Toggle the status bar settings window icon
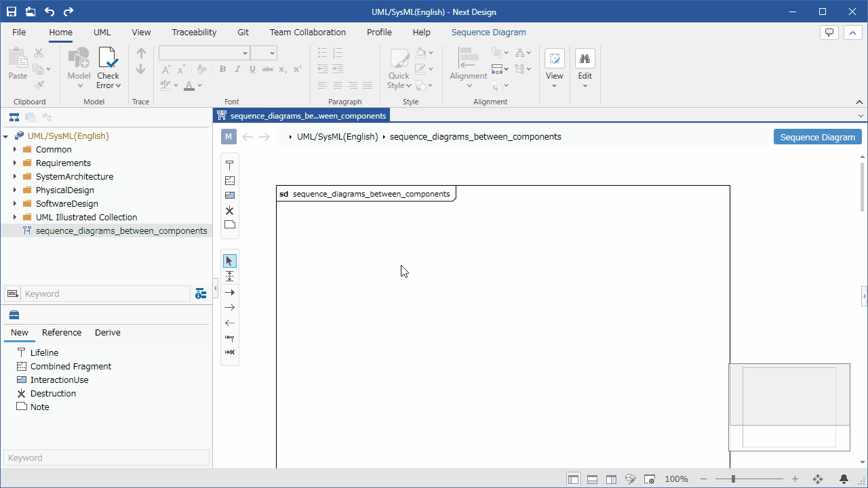The image size is (868, 488). (x=649, y=479)
